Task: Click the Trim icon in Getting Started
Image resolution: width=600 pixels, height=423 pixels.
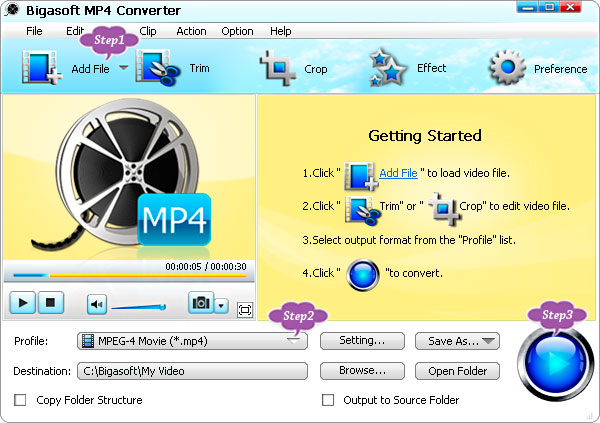Action: [x=362, y=210]
